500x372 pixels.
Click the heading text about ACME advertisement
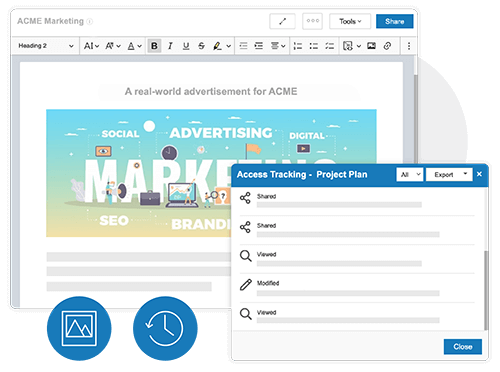[211, 91]
